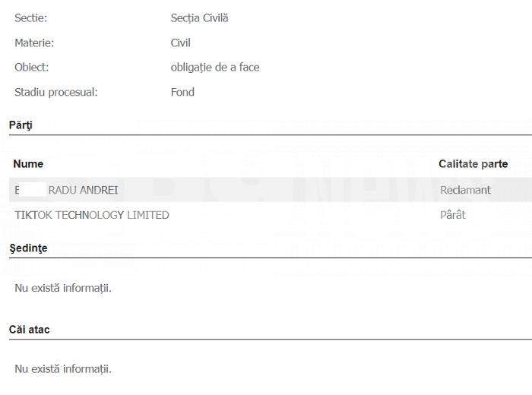Screen dimensions: 532x395
Task: Sort by the Calitate parte column header
Action: point(473,163)
